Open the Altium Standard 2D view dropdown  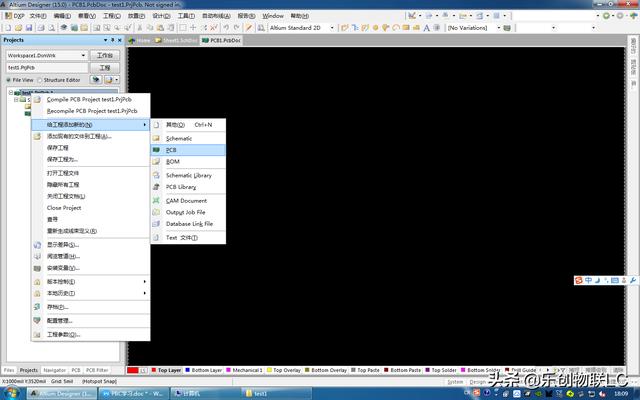pos(332,28)
